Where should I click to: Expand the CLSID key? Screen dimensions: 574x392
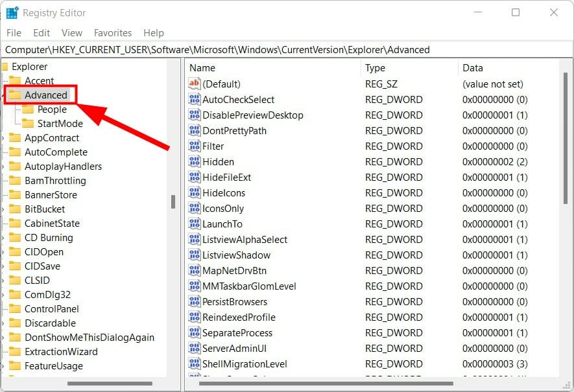tap(3, 281)
